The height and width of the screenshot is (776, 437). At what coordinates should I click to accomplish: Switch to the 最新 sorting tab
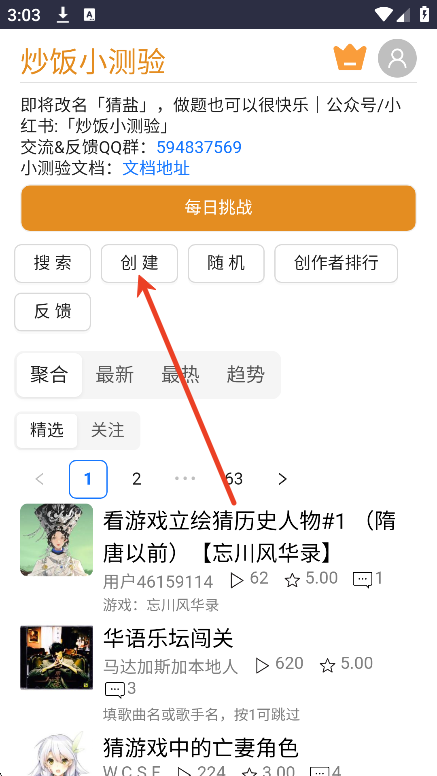(x=114, y=375)
